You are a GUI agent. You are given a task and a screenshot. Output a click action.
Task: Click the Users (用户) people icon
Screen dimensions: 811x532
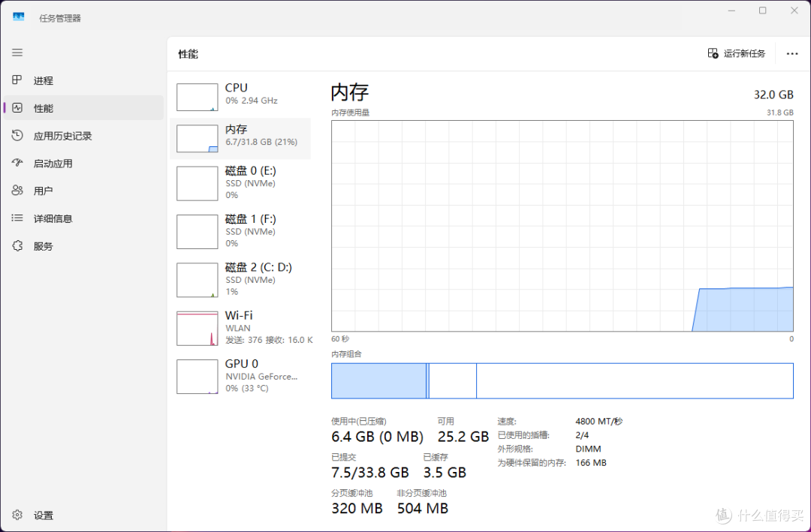pyautogui.click(x=17, y=191)
